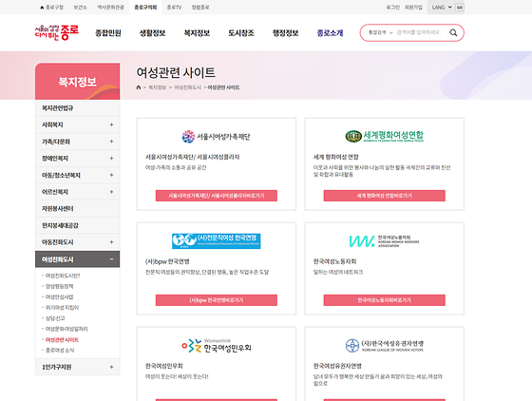Viewport: 532px width, 401px height.
Task: Expand 1인가구지원 with its plus icon
Action: 111,367
